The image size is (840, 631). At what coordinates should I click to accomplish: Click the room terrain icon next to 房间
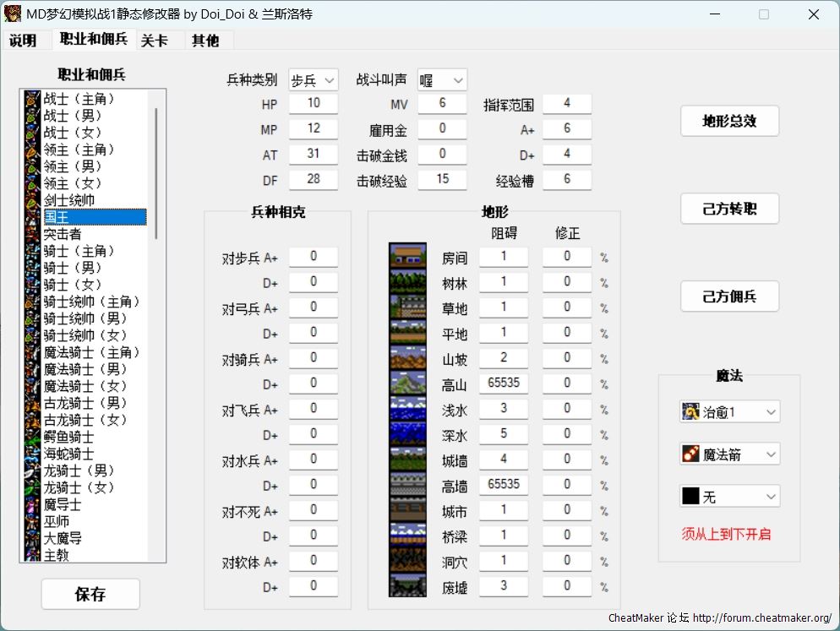(x=407, y=257)
